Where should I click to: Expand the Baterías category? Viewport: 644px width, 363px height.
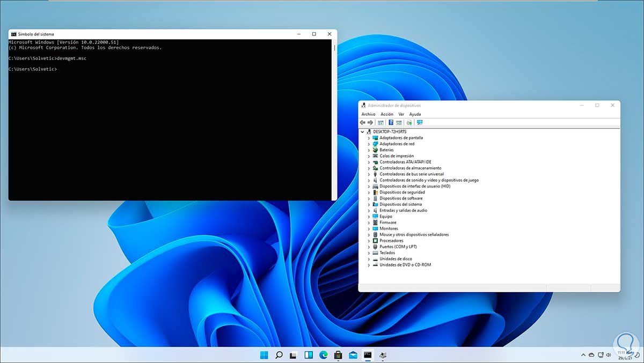(x=369, y=150)
